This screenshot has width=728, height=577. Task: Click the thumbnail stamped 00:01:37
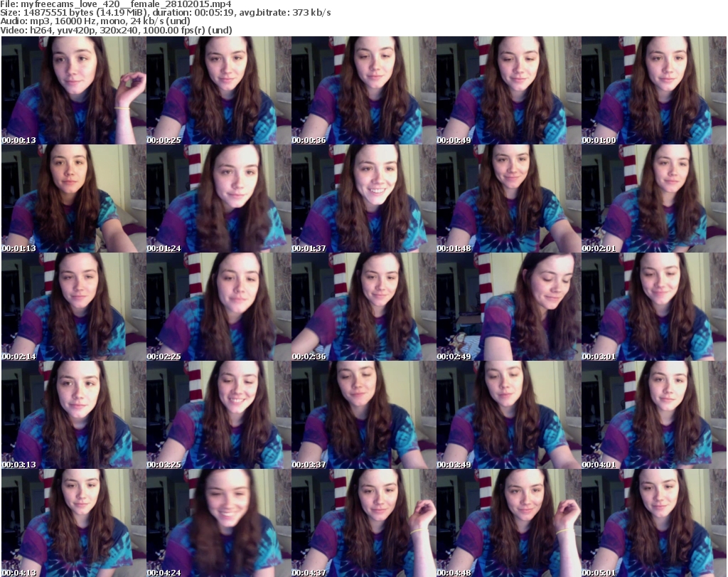(363, 198)
